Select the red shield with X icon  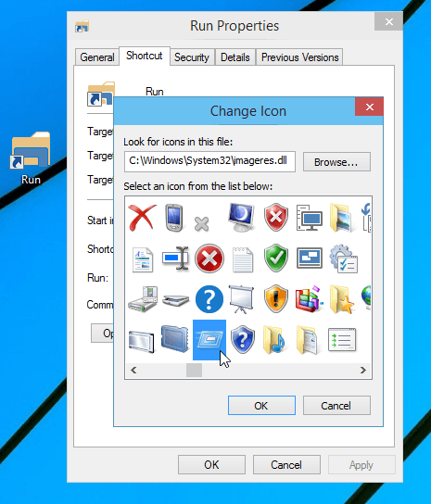[275, 217]
